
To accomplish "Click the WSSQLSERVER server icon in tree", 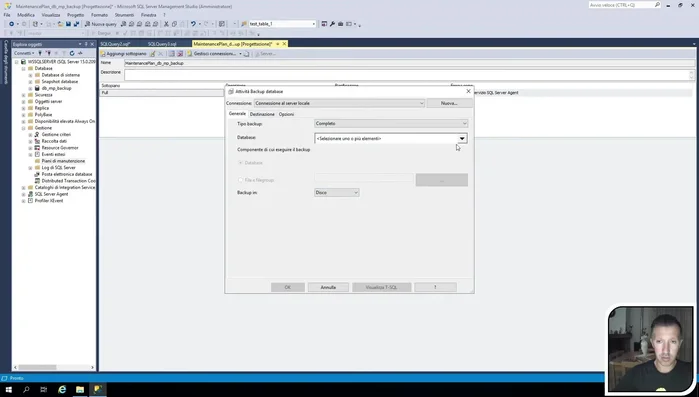I will [24, 62].
